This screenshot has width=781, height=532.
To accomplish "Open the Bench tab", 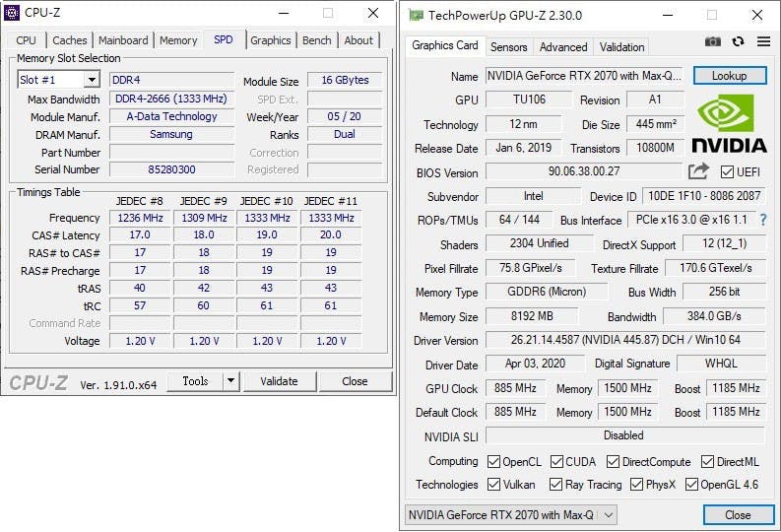I will (317, 40).
